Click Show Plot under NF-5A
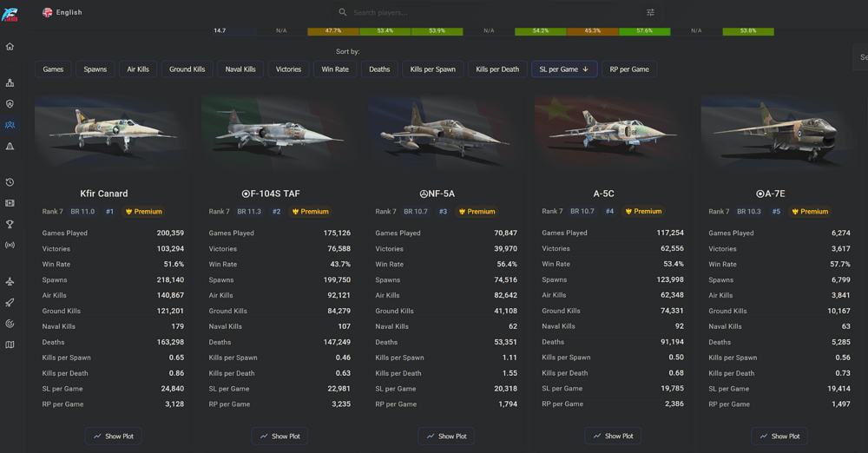The height and width of the screenshot is (453, 868). pos(446,437)
